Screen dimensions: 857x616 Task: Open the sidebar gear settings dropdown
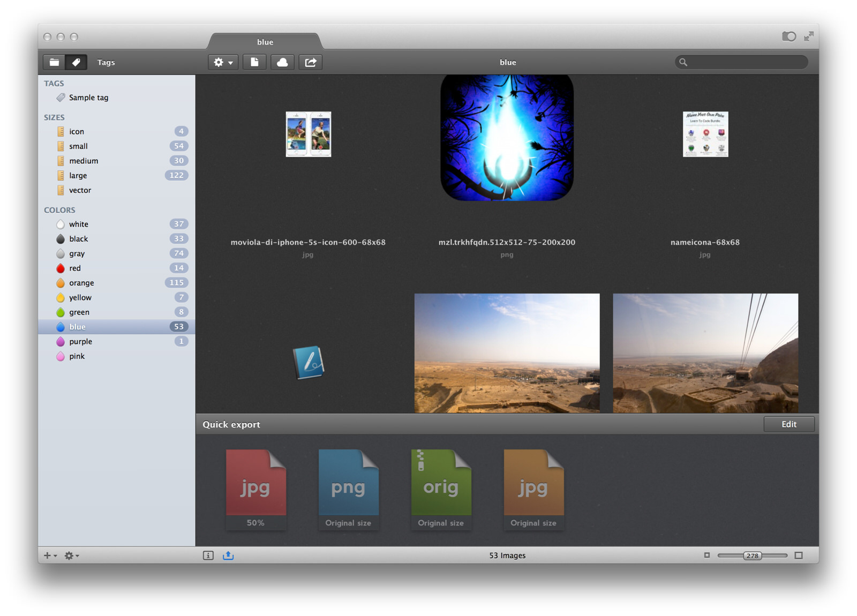pos(72,555)
